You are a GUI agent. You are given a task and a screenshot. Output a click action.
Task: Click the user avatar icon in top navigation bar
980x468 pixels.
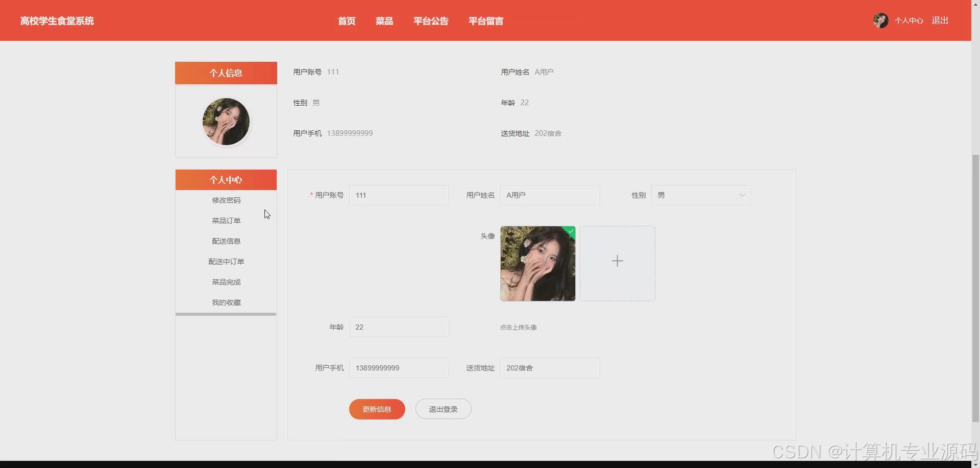880,20
